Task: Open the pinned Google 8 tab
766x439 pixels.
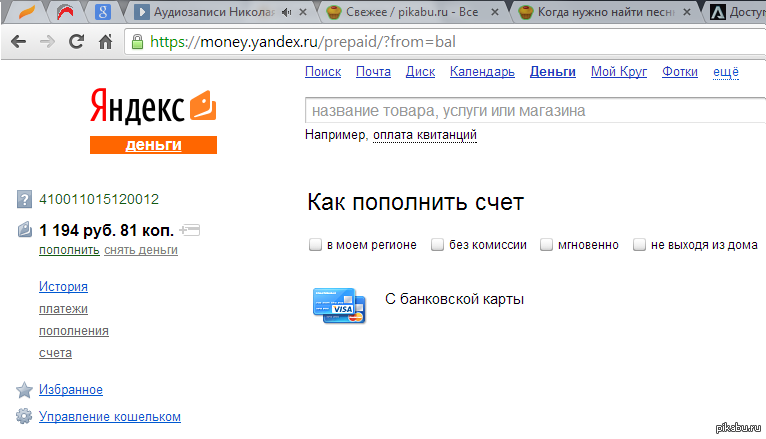Action: (x=102, y=12)
